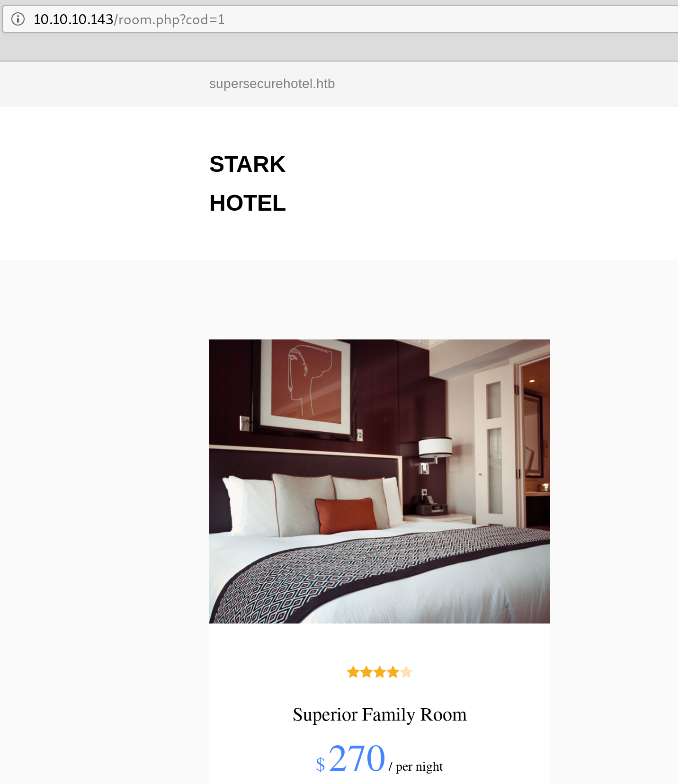Click the empty toolbar strip below address bar
This screenshot has width=678, height=784.
pos(339,47)
